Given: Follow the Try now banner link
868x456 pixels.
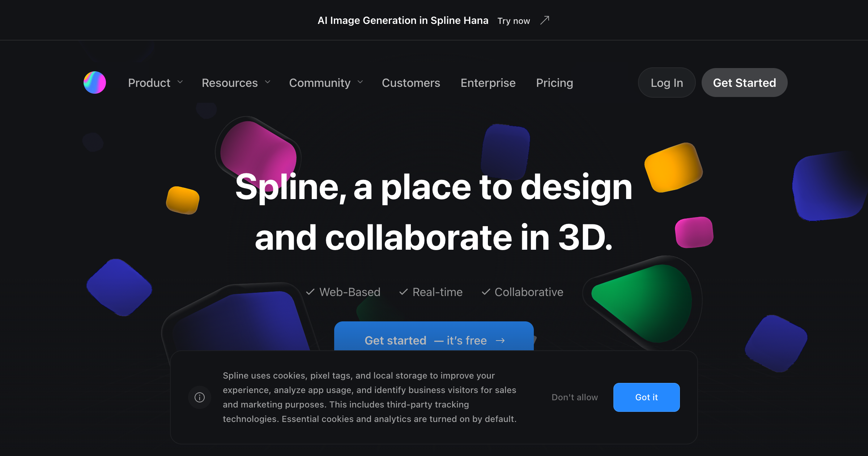Looking at the screenshot, I should 514,21.
